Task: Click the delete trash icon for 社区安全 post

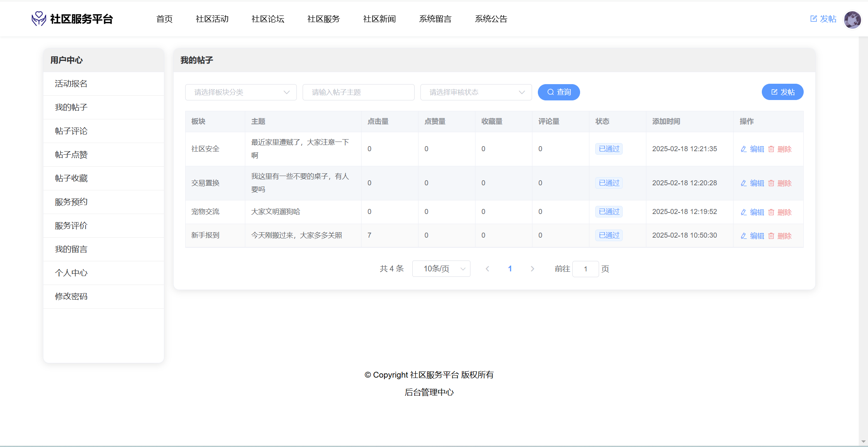Action: (771, 149)
